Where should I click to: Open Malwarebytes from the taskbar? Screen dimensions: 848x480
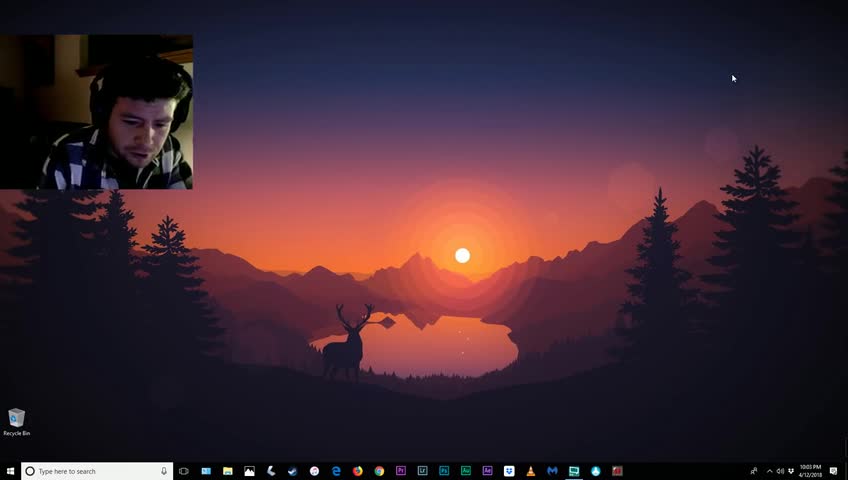[x=552, y=471]
